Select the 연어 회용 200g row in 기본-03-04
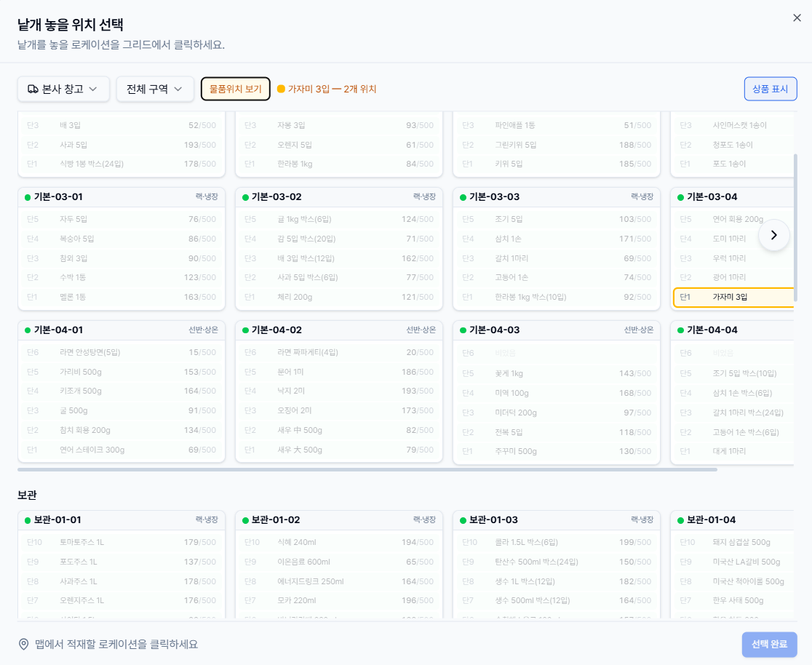812x665 pixels. click(733, 220)
